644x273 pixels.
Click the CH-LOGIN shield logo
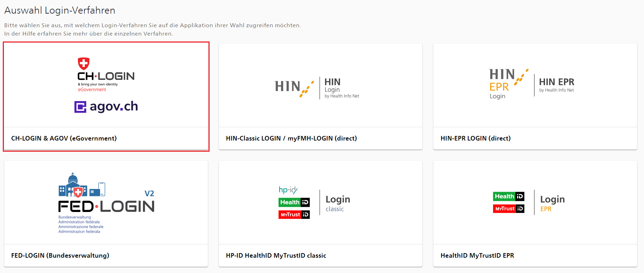(x=84, y=63)
